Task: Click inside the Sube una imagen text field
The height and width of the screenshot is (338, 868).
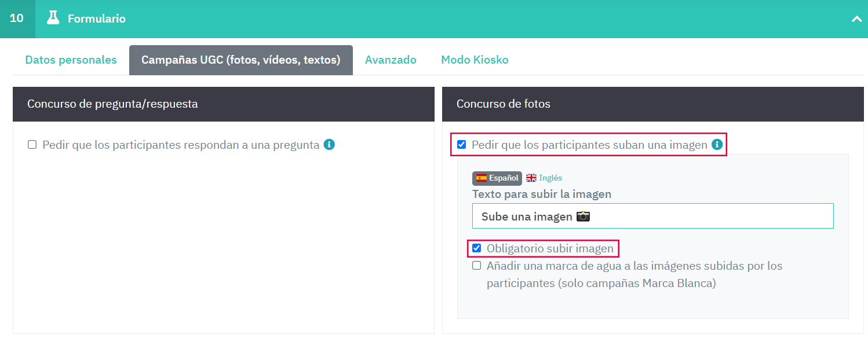Action: pyautogui.click(x=653, y=215)
